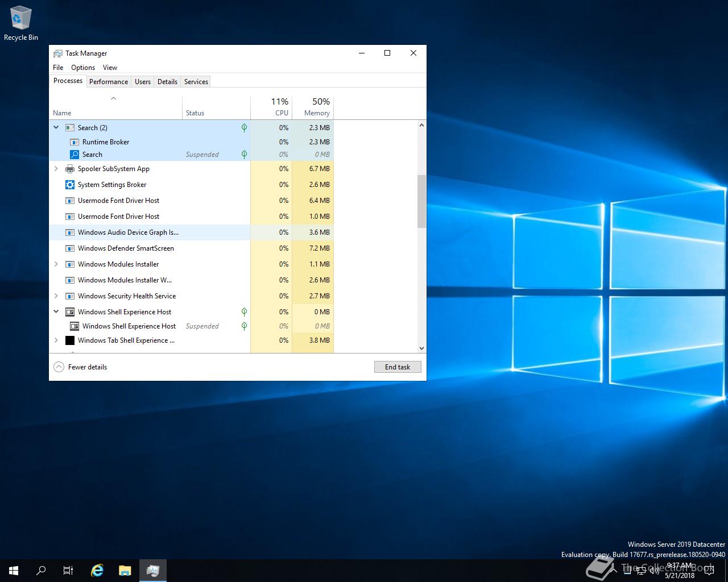This screenshot has height=582, width=728.
Task: Sort by the Status column header
Action: [x=216, y=107]
